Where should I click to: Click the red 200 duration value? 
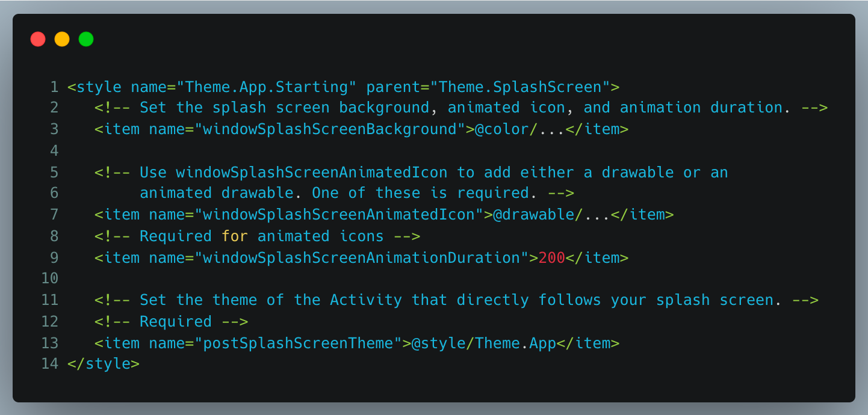[x=552, y=257]
